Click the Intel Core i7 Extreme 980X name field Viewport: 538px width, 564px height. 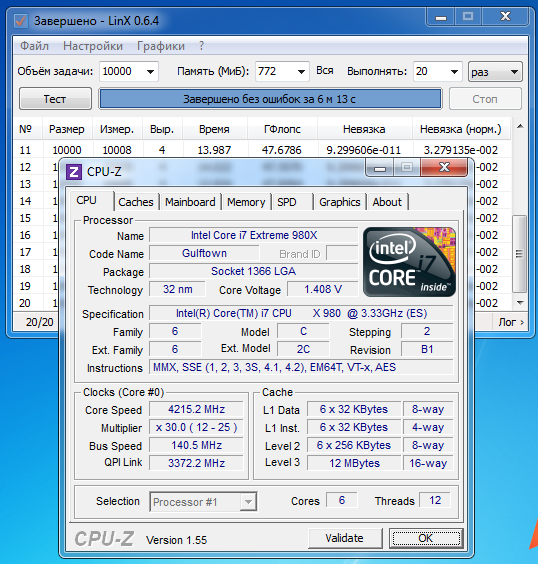point(254,236)
